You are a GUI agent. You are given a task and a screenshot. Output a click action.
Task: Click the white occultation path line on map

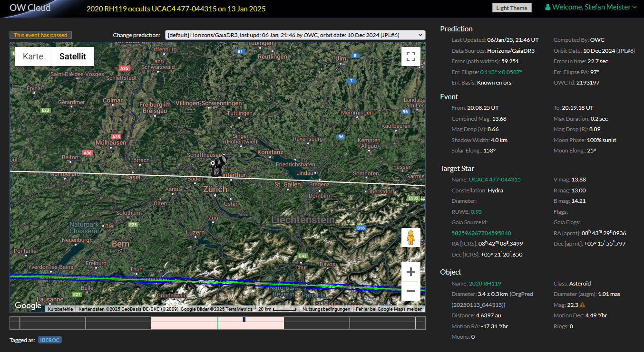[217, 178]
